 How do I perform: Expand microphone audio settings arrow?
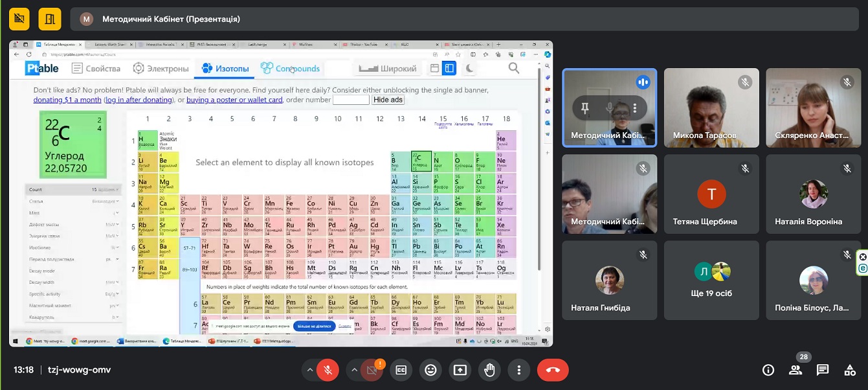(x=310, y=370)
